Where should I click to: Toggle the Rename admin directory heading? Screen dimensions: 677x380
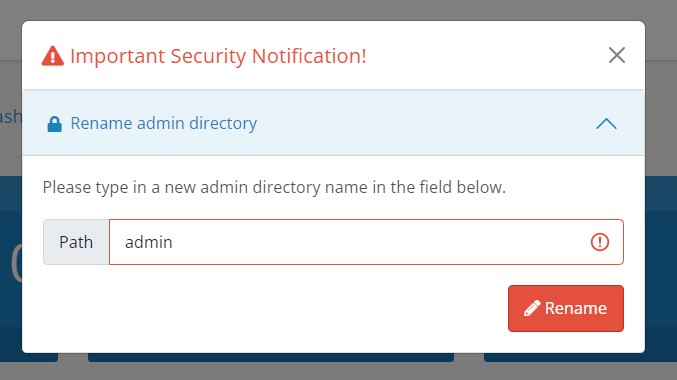tap(164, 124)
